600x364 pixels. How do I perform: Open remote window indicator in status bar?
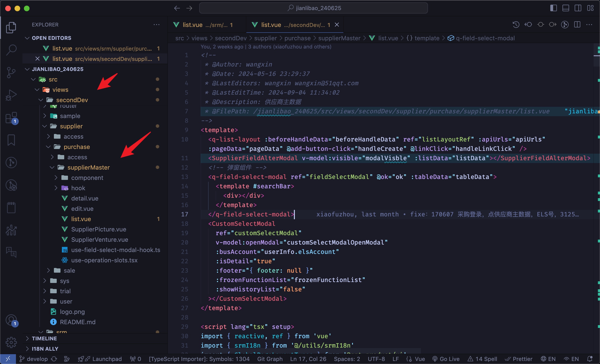click(x=8, y=359)
